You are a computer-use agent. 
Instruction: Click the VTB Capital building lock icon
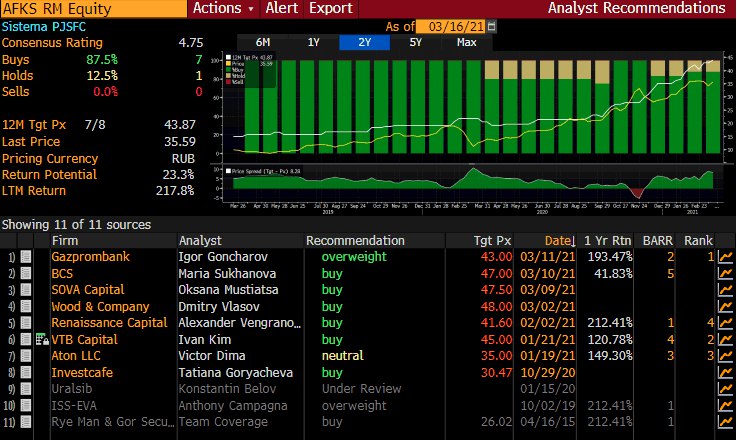coord(42,339)
